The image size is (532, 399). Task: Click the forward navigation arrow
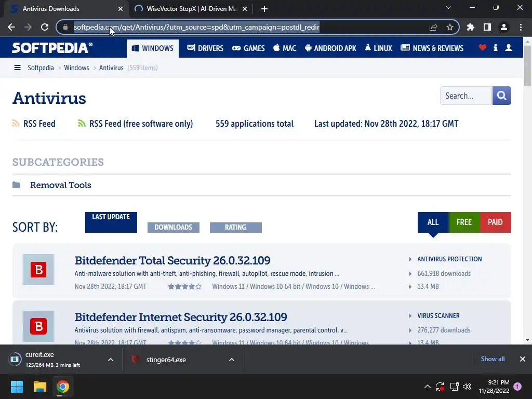(x=28, y=27)
